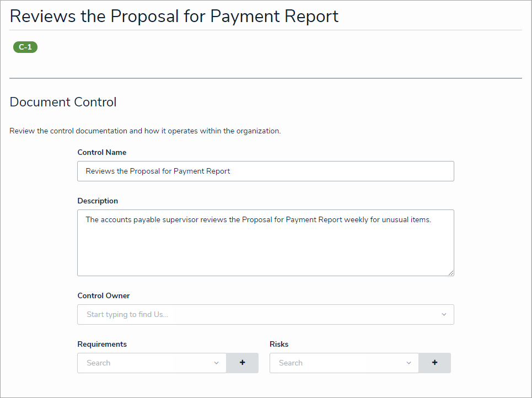The width and height of the screenshot is (532, 398).
Task: Click the plus icon beside Risks search
Action: pos(434,363)
